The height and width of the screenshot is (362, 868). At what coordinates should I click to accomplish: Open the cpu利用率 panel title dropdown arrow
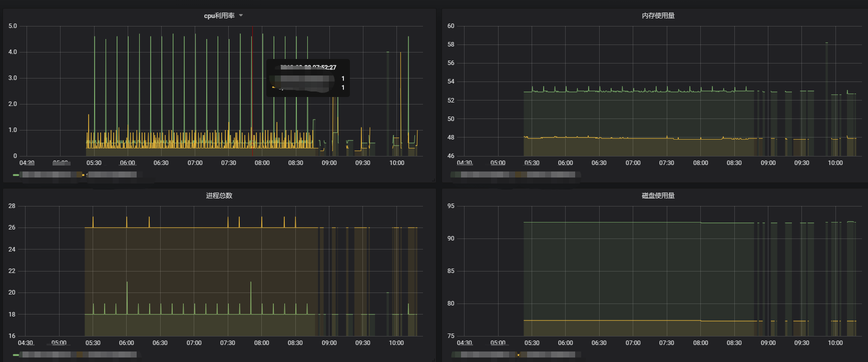coord(241,15)
